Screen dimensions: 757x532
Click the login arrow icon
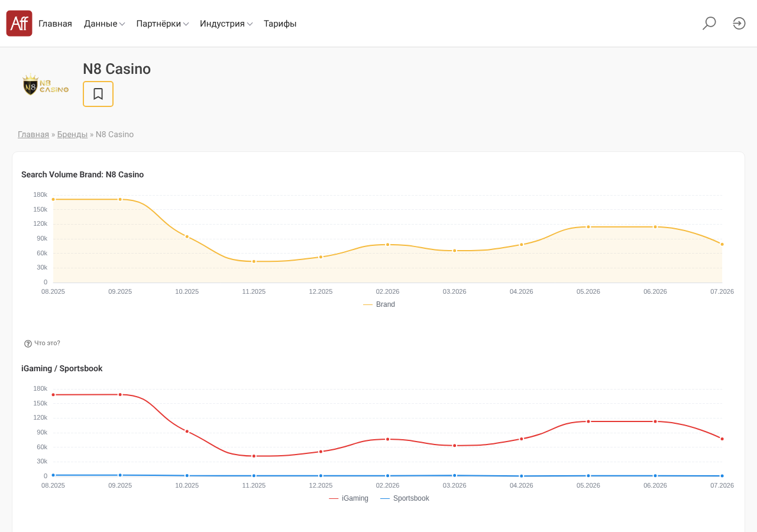coord(739,24)
